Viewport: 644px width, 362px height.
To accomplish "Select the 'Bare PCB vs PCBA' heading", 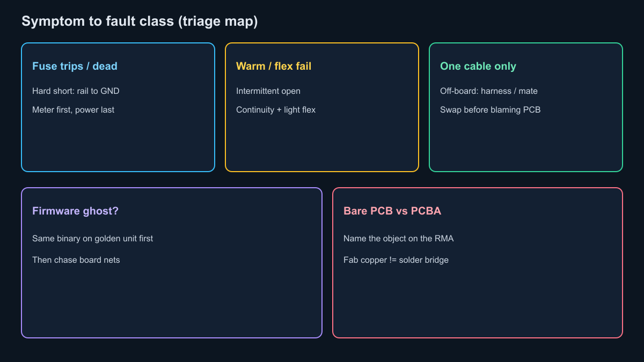I will (392, 211).
